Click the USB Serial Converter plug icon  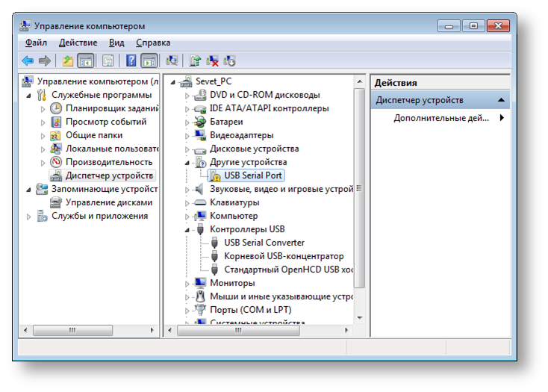pos(215,243)
